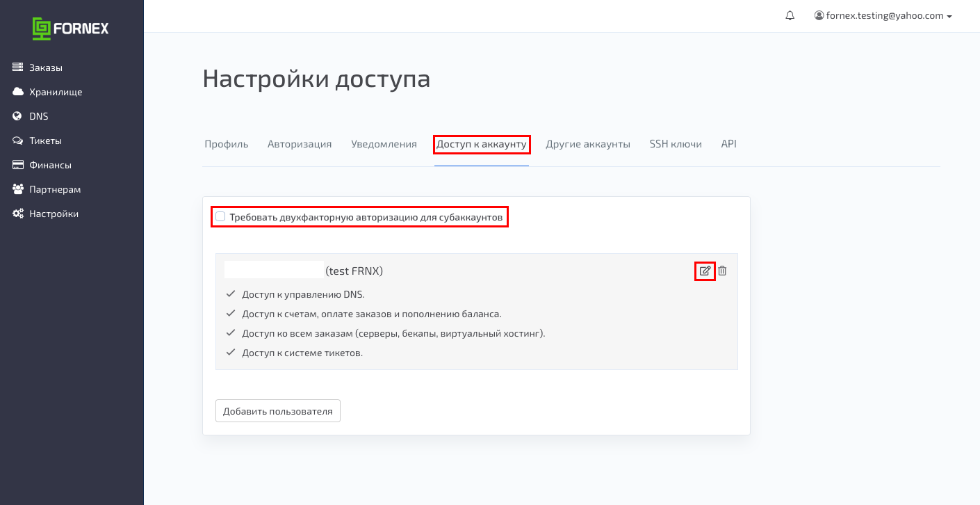Image resolution: width=980 pixels, height=505 pixels.
Task: Click the Финансы card icon
Action: (x=18, y=165)
